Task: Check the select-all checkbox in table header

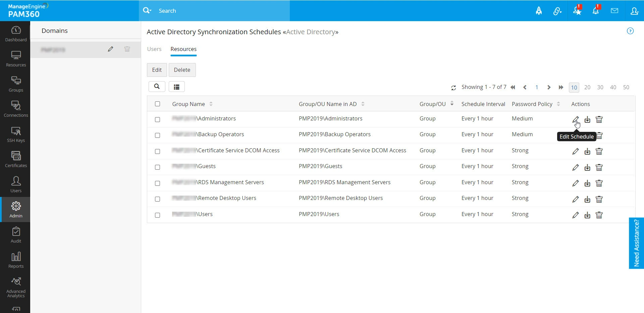Action: tap(158, 104)
